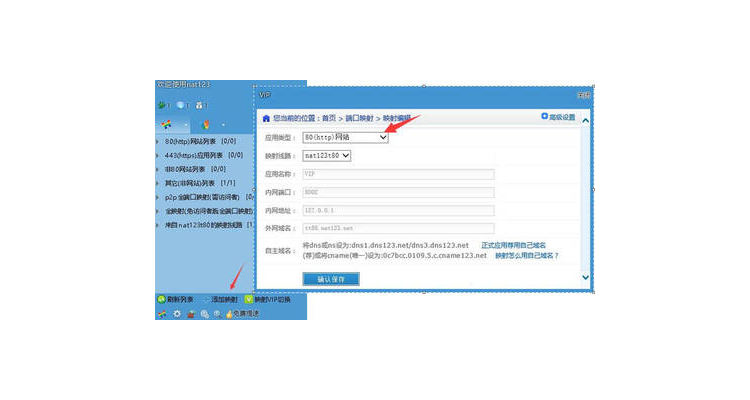The width and height of the screenshot is (750, 400).
Task: Click the 确认保存 button
Action: (x=331, y=279)
